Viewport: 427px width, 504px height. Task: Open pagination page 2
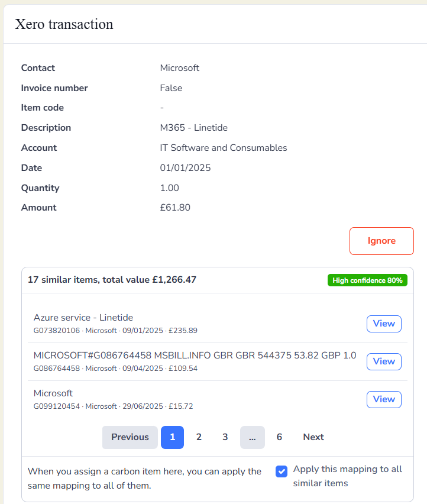point(199,437)
